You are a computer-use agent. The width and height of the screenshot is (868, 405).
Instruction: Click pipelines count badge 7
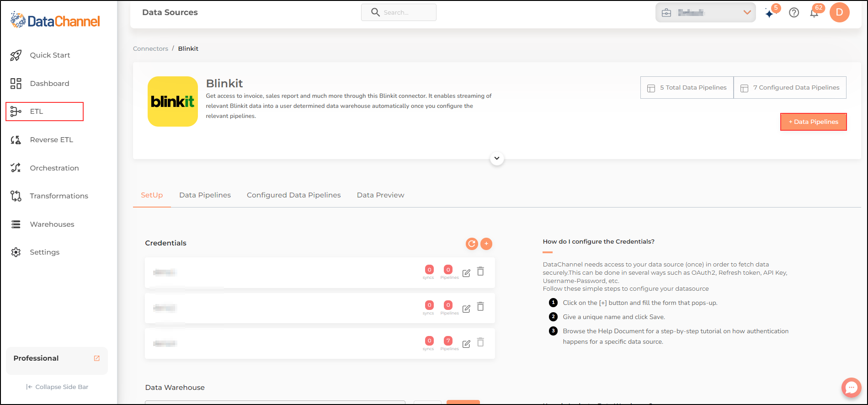pyautogui.click(x=448, y=341)
